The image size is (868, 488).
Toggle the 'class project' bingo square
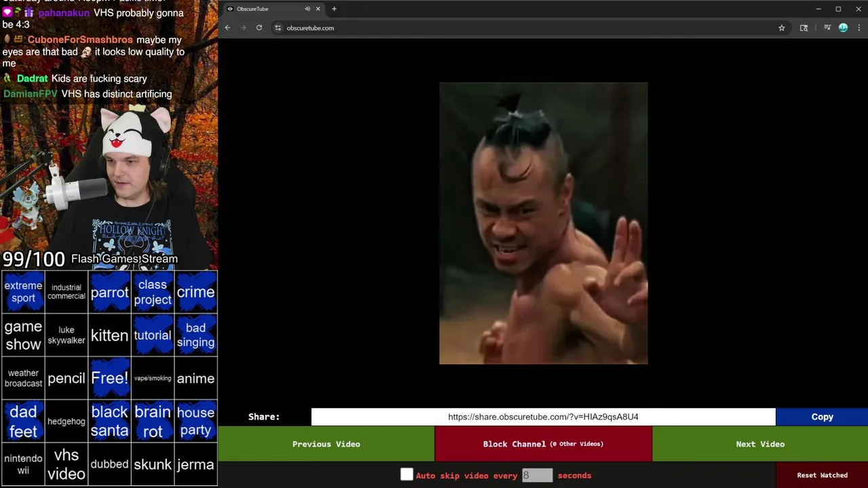[x=153, y=292]
